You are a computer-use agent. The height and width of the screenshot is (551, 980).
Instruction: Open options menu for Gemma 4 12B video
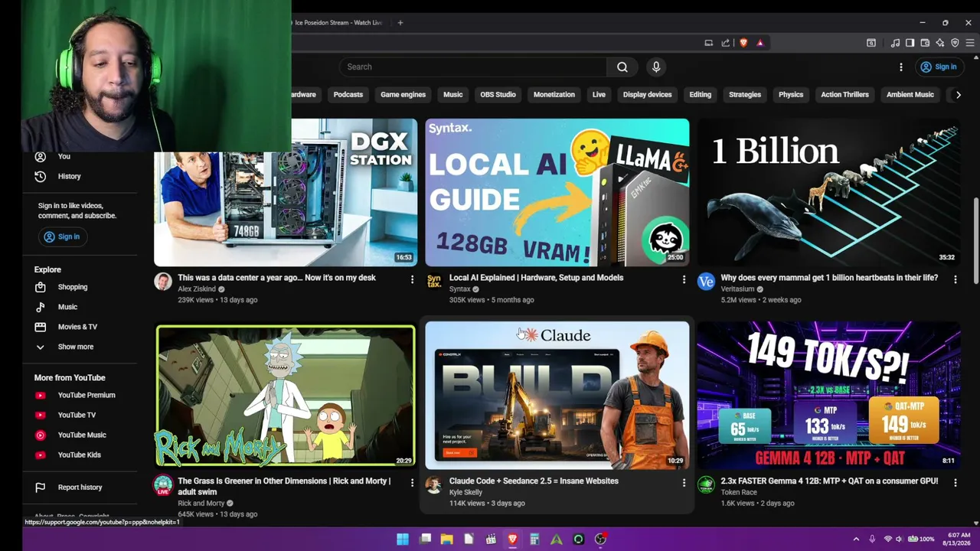(x=955, y=483)
